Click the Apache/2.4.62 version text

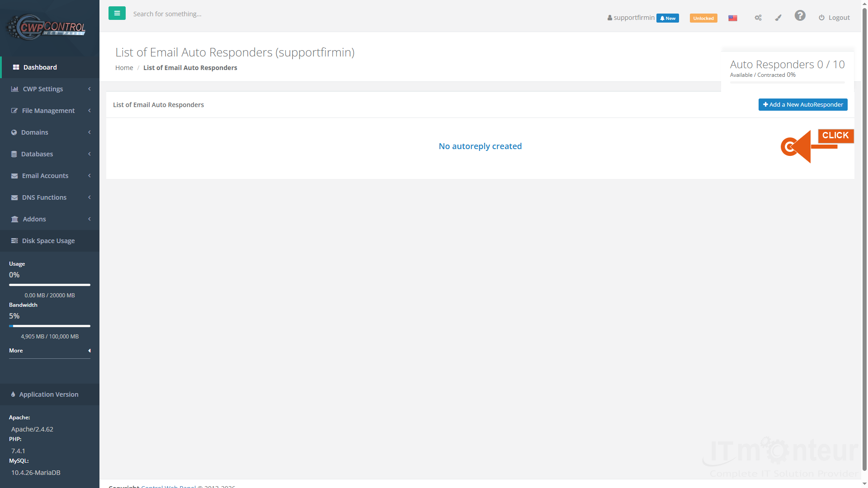(x=32, y=429)
